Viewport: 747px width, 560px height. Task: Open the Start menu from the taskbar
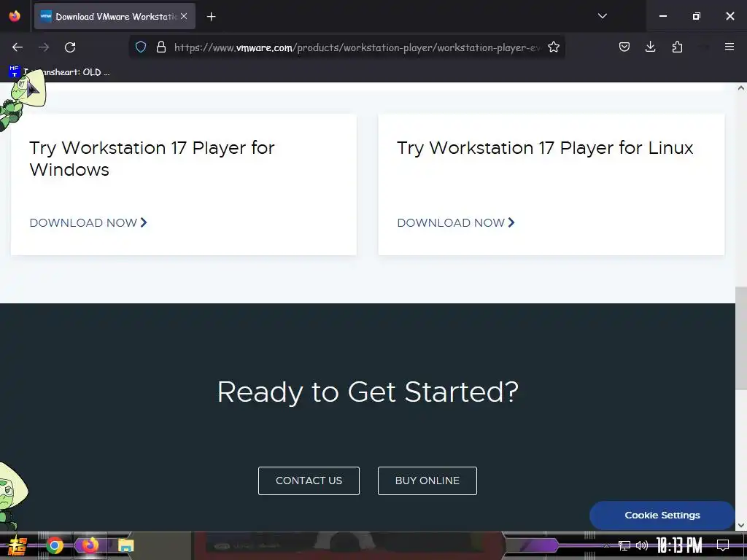click(x=17, y=545)
